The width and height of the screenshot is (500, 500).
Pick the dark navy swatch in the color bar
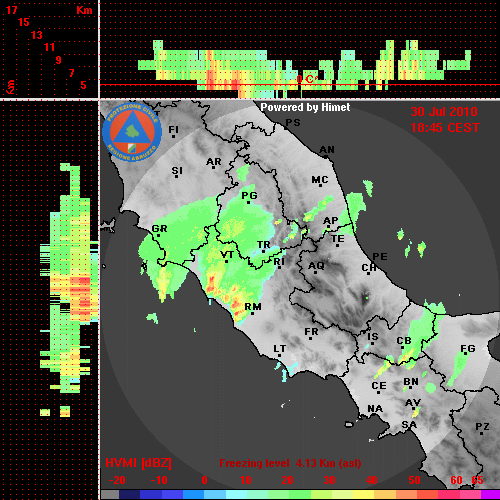(x=129, y=495)
